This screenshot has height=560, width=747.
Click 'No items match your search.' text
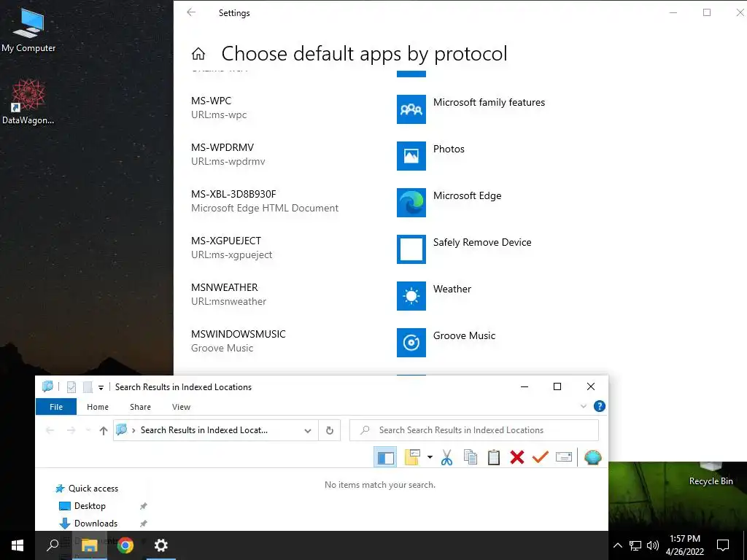click(379, 485)
